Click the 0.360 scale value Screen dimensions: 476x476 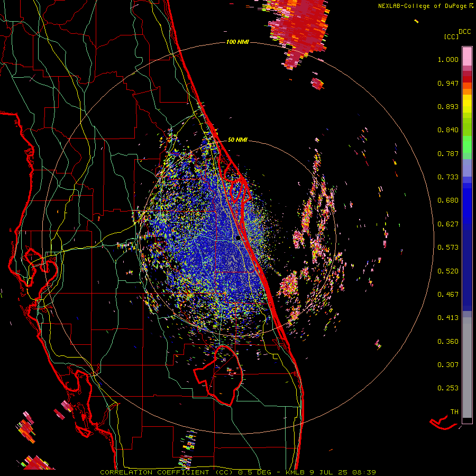tap(448, 342)
